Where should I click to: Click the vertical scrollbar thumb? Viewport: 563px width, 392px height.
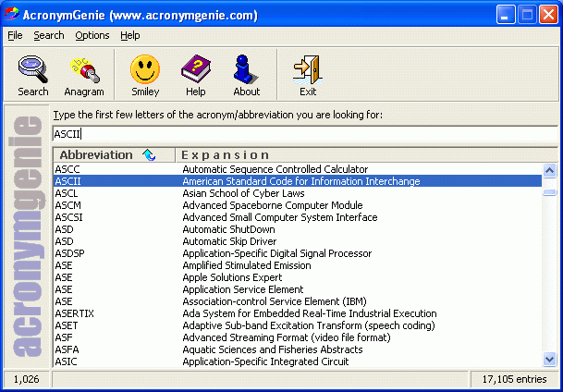[550, 193]
